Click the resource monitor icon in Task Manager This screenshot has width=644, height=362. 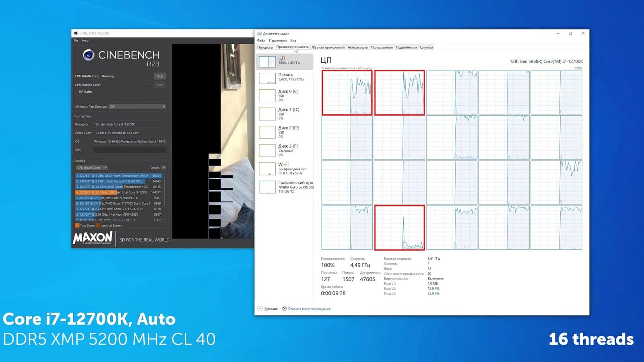[285, 309]
